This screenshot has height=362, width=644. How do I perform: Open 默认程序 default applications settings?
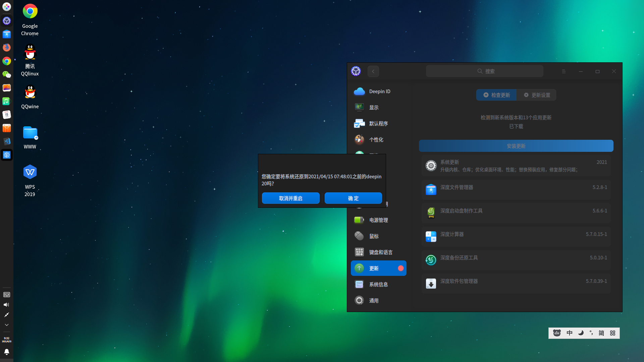tap(378, 124)
